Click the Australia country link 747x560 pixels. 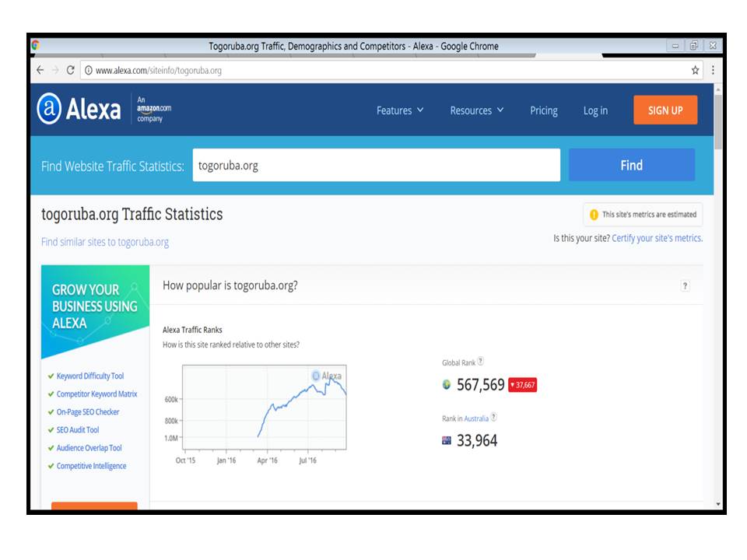click(476, 418)
